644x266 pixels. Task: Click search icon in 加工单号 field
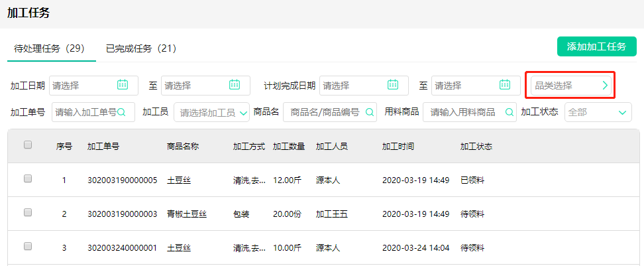[121, 112]
